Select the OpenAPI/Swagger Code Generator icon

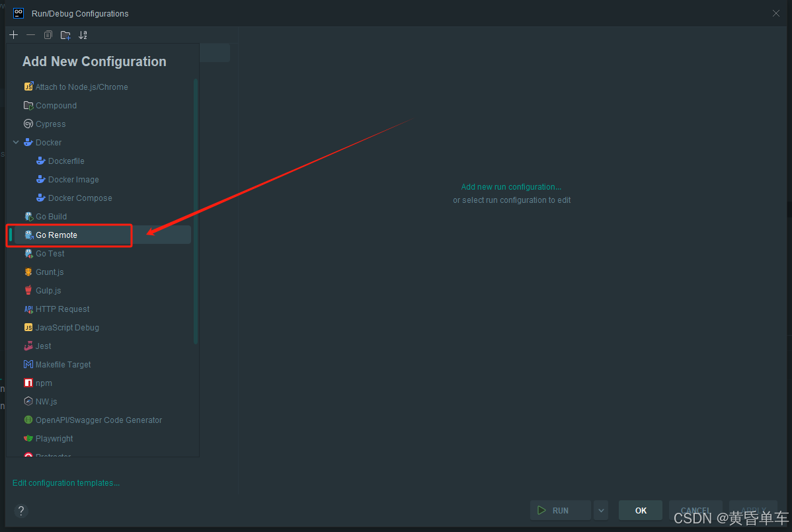pyautogui.click(x=28, y=420)
